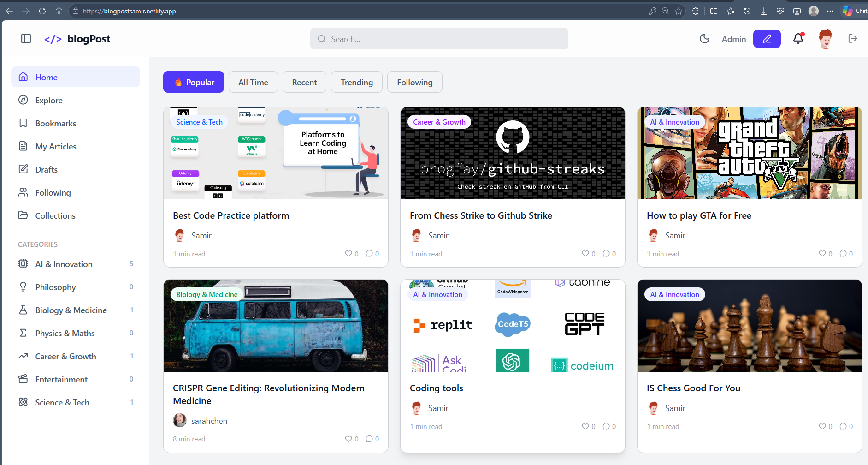Open AI & Innovation category in sidebar
This screenshot has width=868, height=465.
[76, 264]
